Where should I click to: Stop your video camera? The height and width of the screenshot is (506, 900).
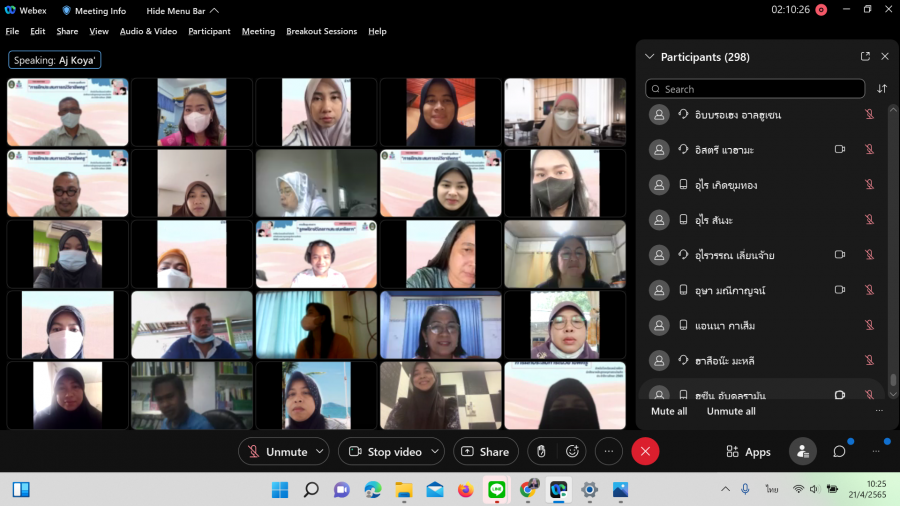384,452
